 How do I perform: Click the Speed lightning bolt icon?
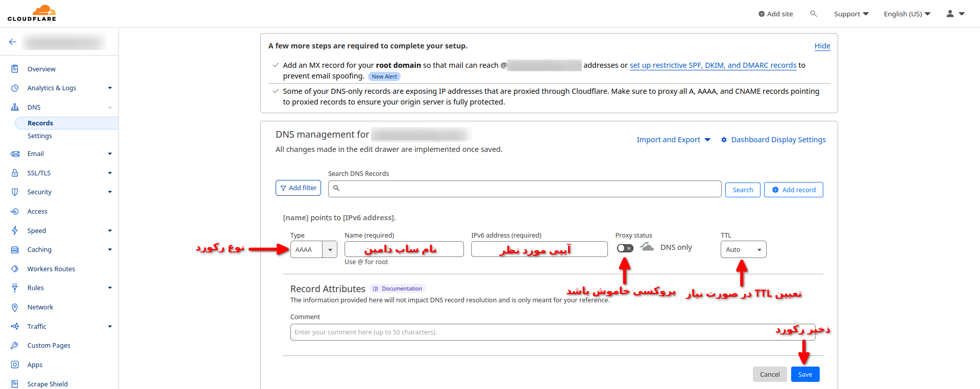point(15,231)
